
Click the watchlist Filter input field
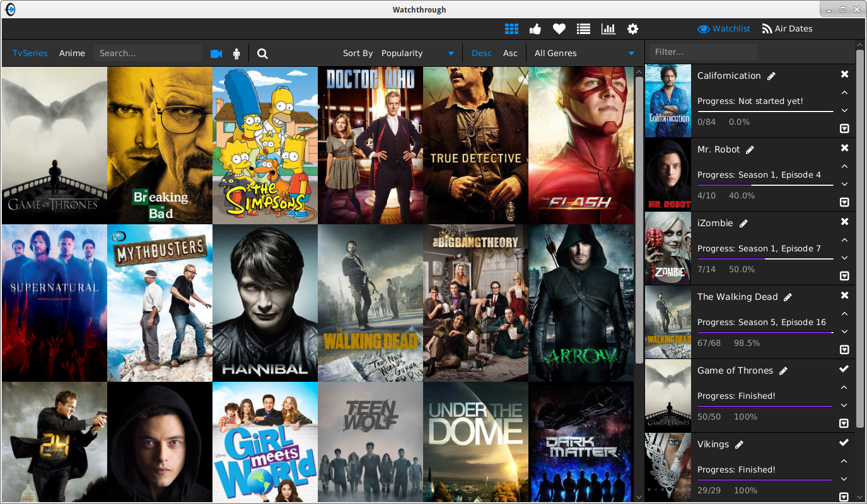pyautogui.click(x=703, y=52)
